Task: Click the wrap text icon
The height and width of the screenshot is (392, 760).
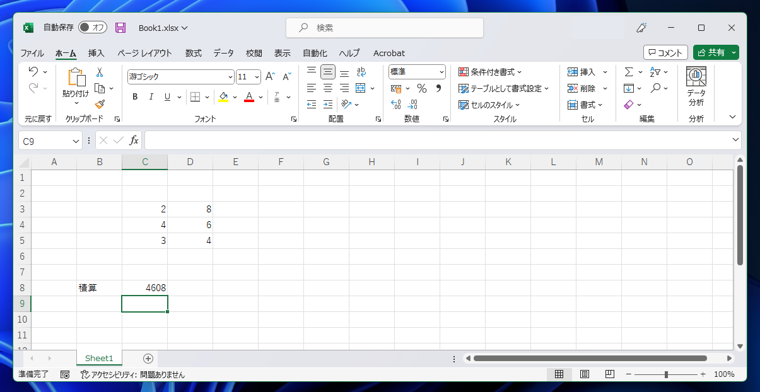Action: (x=361, y=72)
